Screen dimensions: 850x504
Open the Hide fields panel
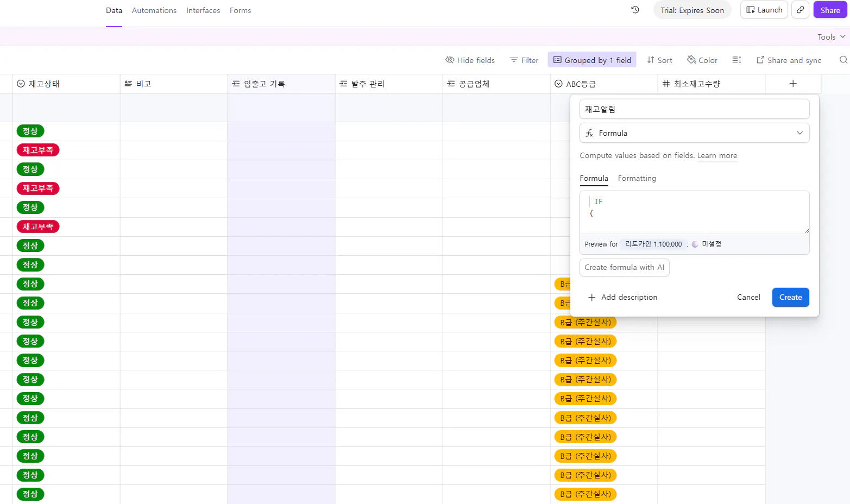pos(470,60)
